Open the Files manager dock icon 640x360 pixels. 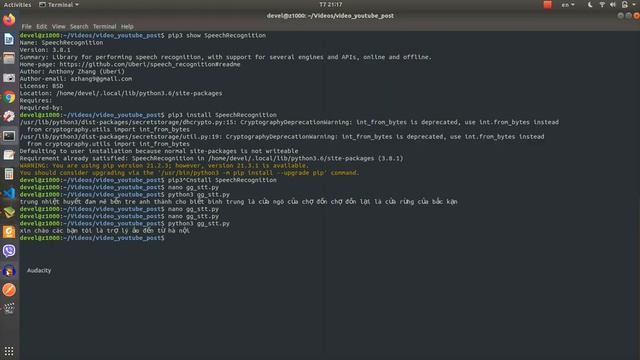tap(9, 58)
